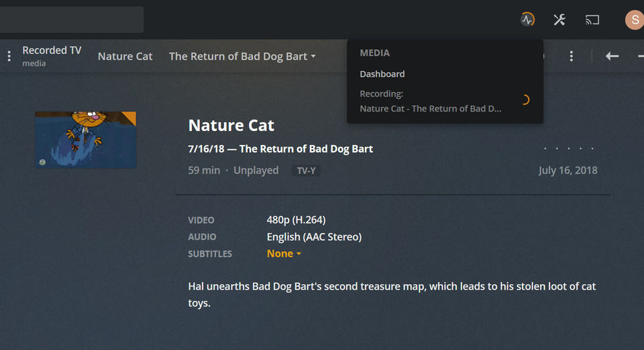This screenshot has height=350, width=644.
Task: Go to previous item with left arrow
Action: (x=612, y=56)
